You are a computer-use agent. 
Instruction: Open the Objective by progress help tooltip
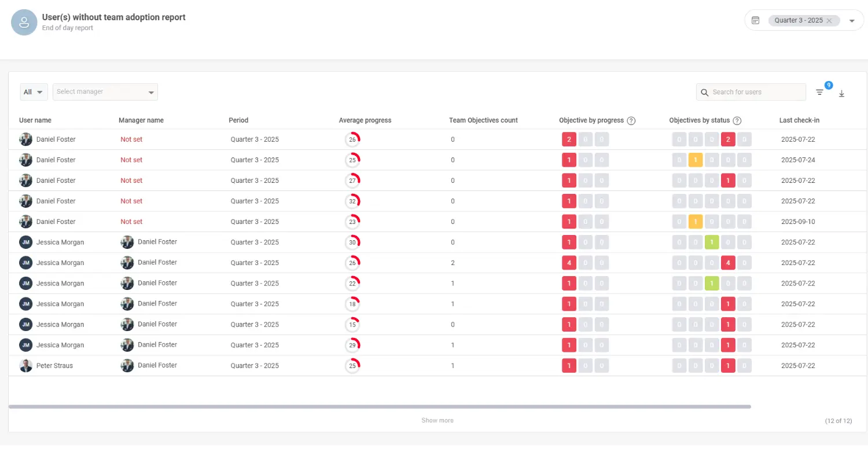[x=631, y=120]
